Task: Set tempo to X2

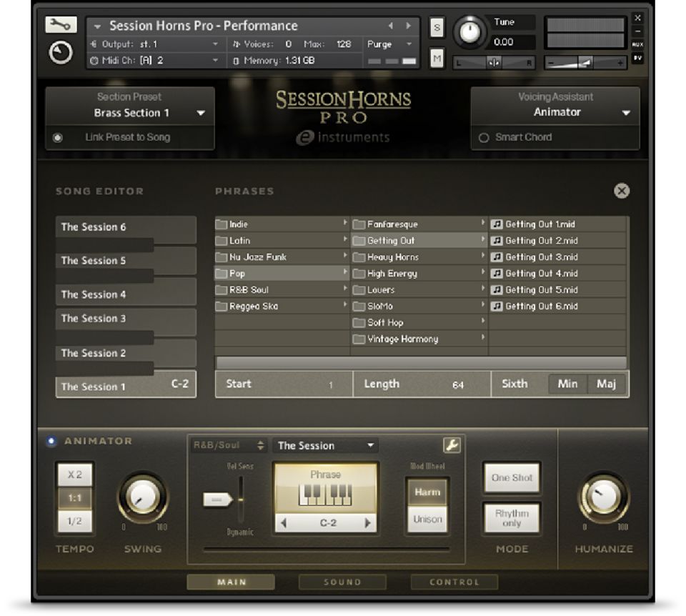Action: click(x=74, y=475)
